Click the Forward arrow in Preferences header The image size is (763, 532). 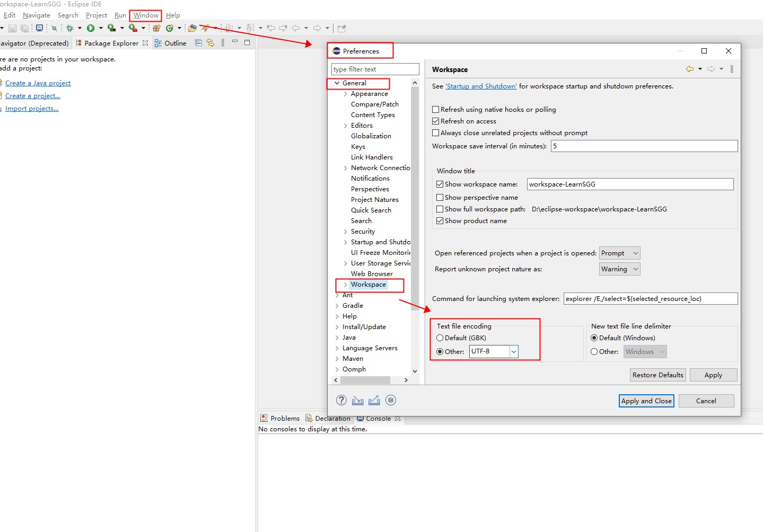pyautogui.click(x=711, y=69)
